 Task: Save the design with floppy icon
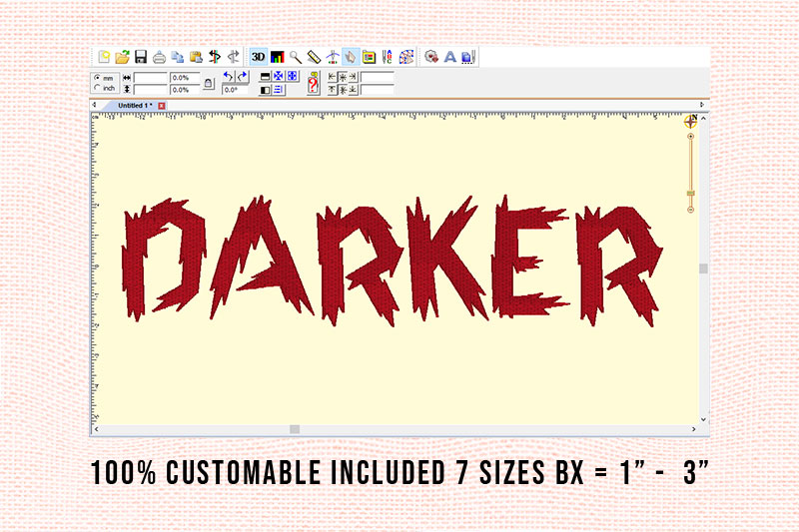click(x=141, y=57)
